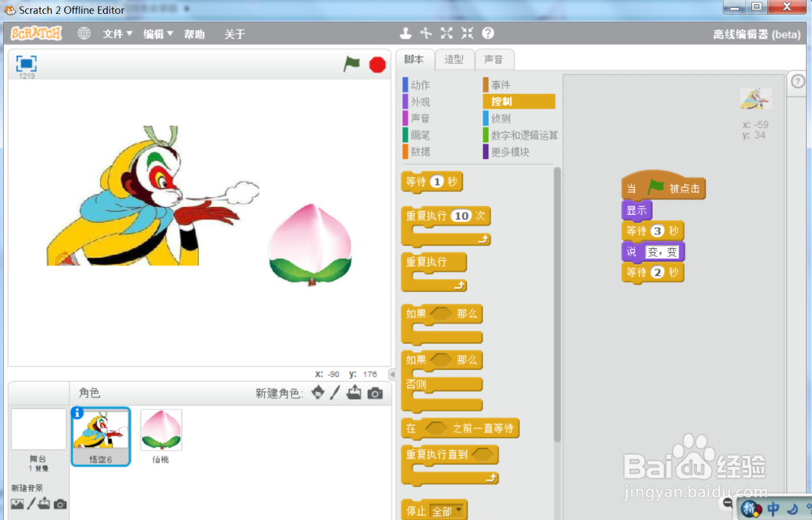
Task: Select the 悟空6 sprite thumbnail
Action: click(x=101, y=436)
